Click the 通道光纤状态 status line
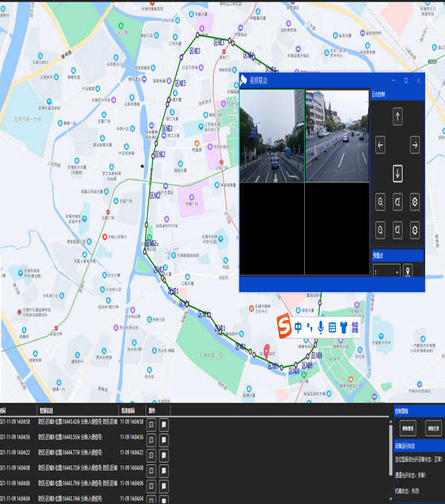Screen dimensions: 445x504 click(x=410, y=475)
